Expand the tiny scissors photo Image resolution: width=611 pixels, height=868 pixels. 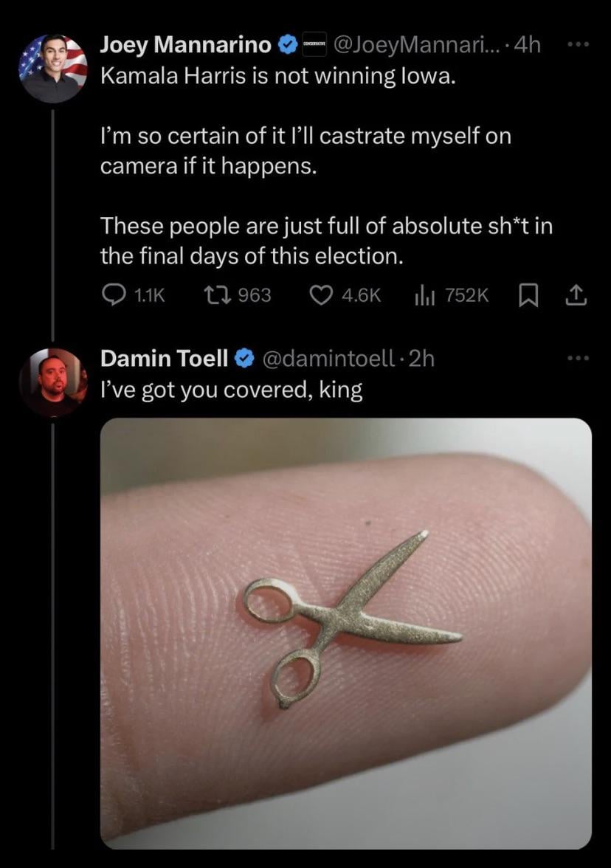[x=345, y=633]
